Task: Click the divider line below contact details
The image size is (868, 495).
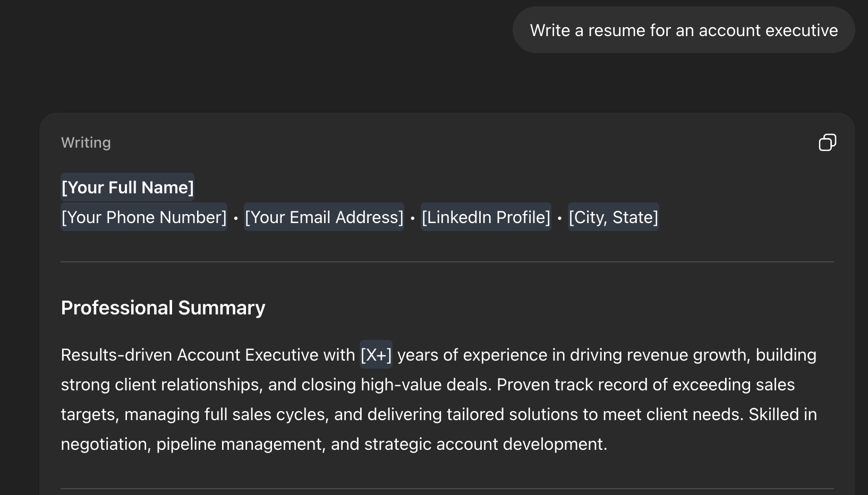Action: (x=447, y=262)
